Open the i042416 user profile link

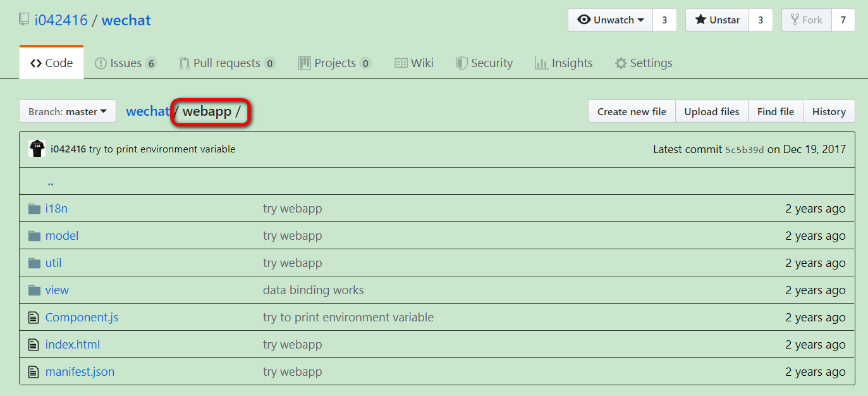[x=61, y=20]
